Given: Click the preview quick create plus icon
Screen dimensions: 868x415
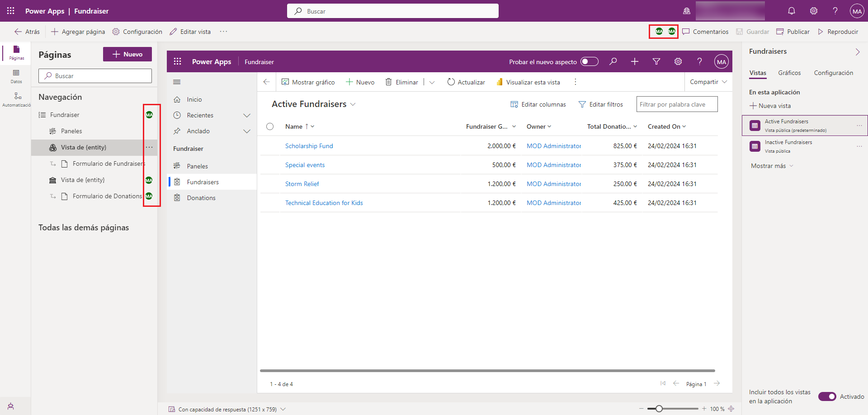Looking at the screenshot, I should point(635,61).
